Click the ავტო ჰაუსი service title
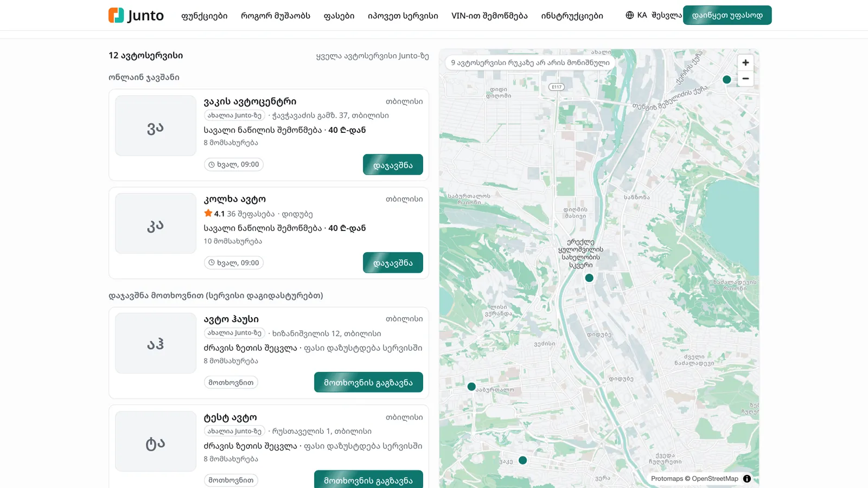The width and height of the screenshot is (868, 488). click(231, 319)
